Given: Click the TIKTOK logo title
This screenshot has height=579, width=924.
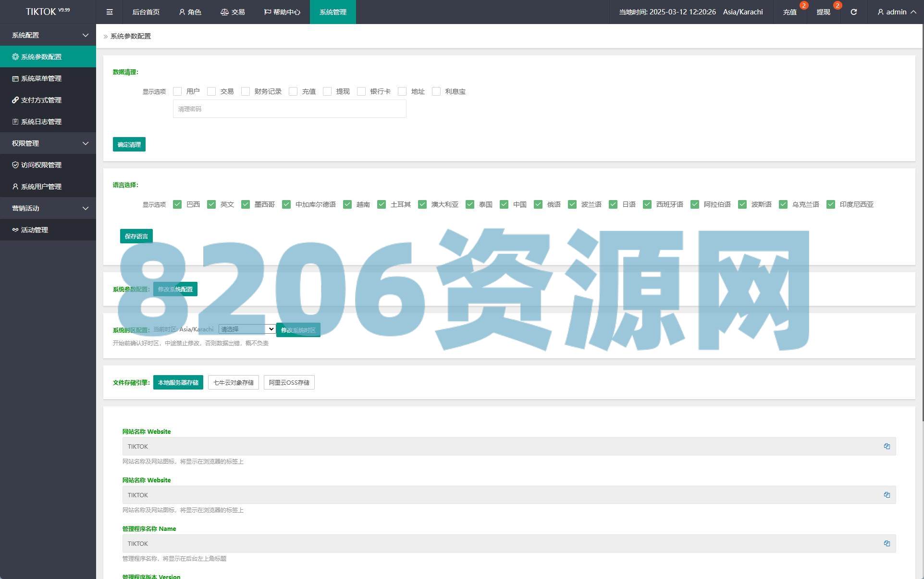Looking at the screenshot, I should (48, 12).
